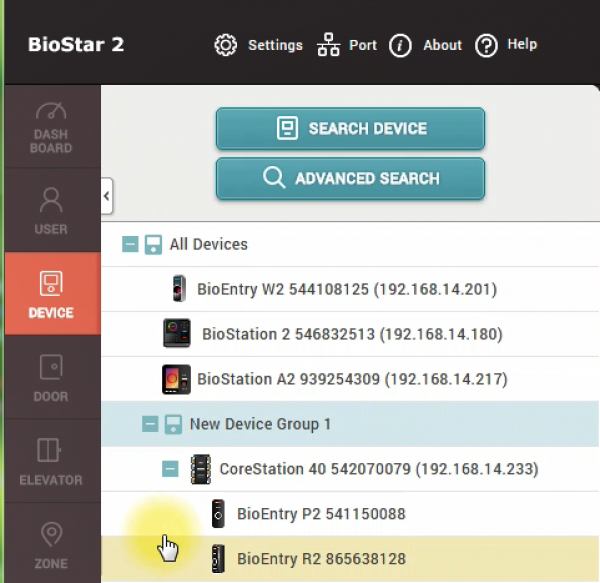Select BioStation 2 546832513 device
Image resolution: width=600 pixels, height=583 pixels.
[x=351, y=334]
